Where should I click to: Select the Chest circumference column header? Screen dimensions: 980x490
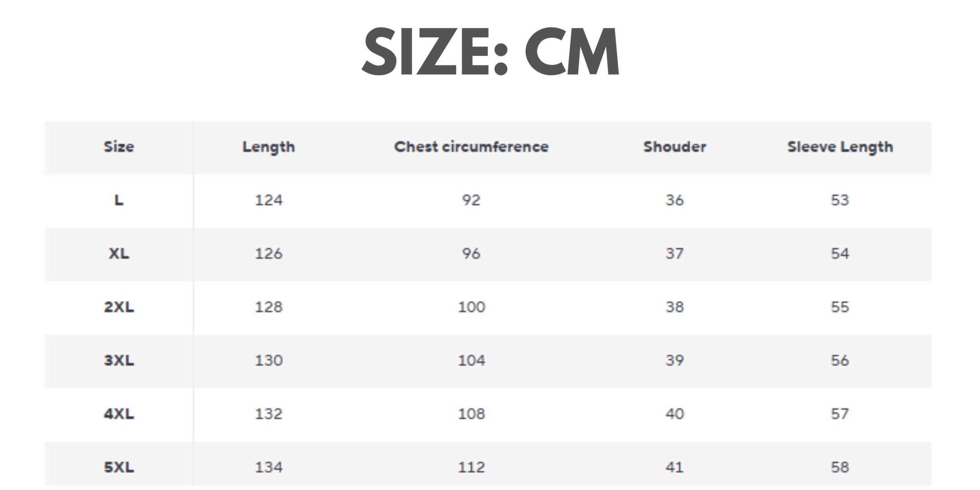[471, 147]
